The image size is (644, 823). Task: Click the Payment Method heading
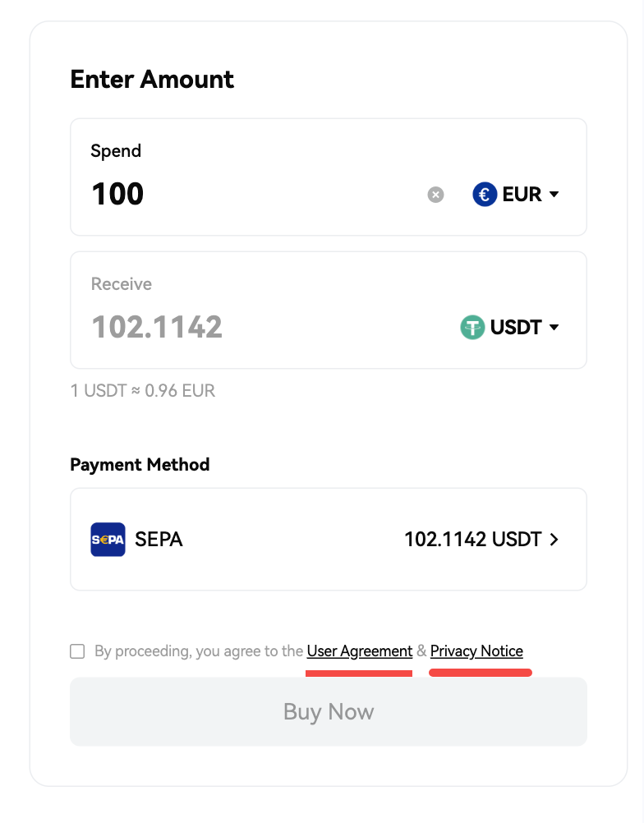click(140, 465)
